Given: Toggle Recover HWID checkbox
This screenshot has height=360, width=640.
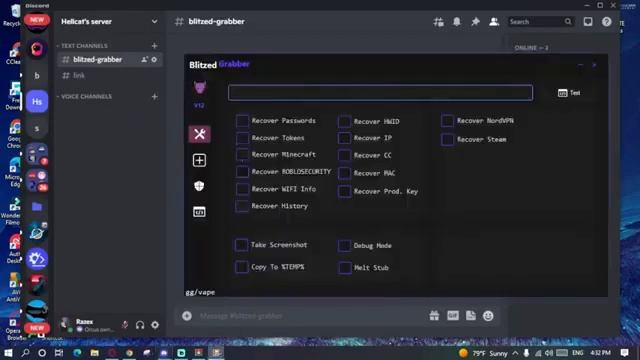Looking at the screenshot, I should point(344,122).
